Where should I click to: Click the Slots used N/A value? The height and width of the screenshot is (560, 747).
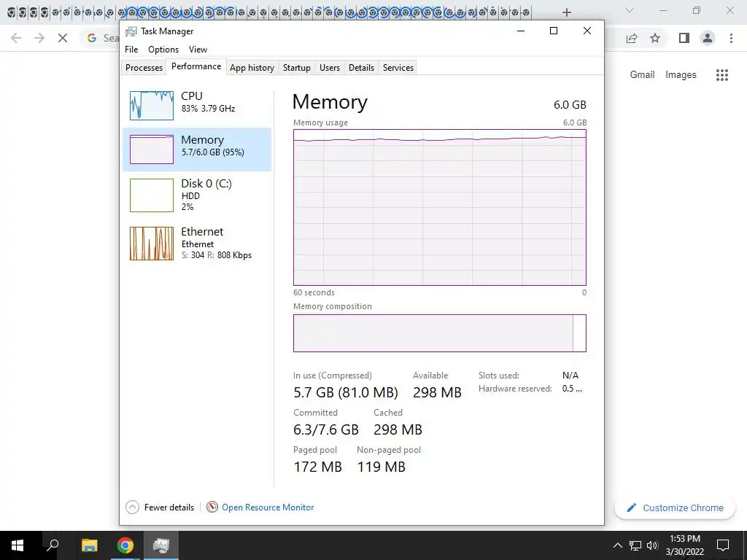pos(570,376)
